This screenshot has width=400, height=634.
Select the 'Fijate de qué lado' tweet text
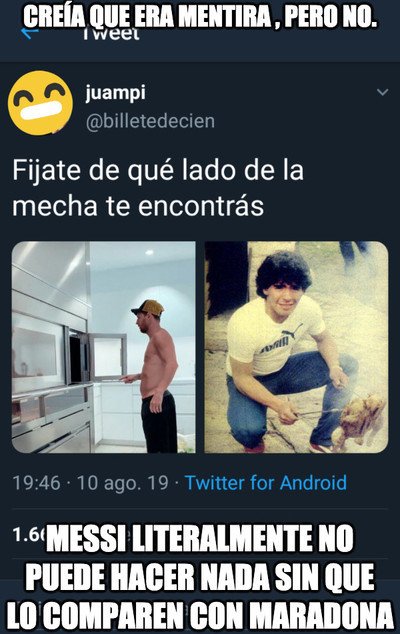click(158, 188)
